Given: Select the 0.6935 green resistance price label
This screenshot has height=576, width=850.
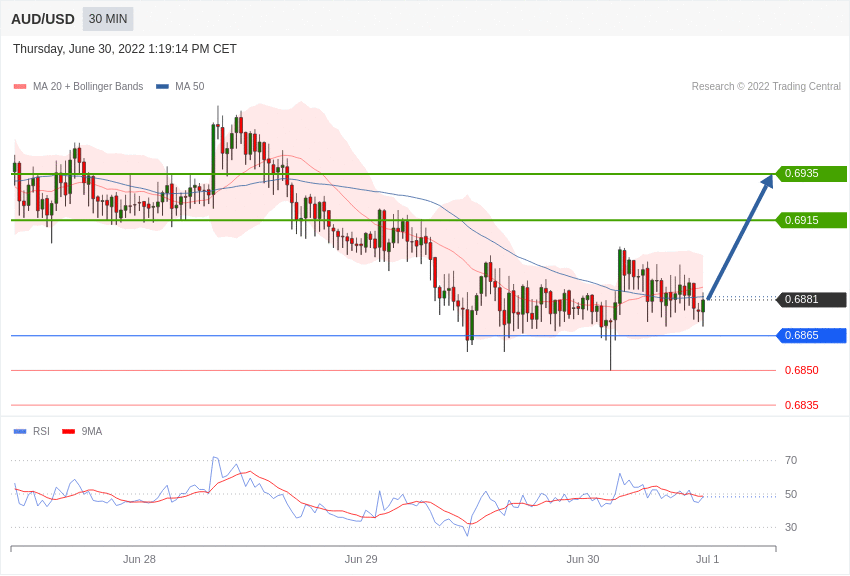Looking at the screenshot, I should (812, 173).
